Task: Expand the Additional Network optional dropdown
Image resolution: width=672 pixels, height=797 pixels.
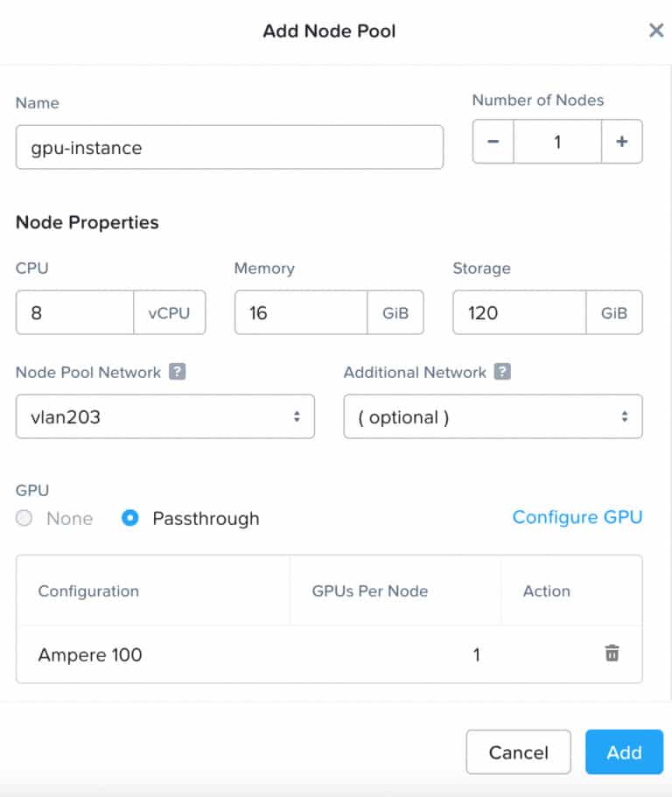Action: point(493,416)
